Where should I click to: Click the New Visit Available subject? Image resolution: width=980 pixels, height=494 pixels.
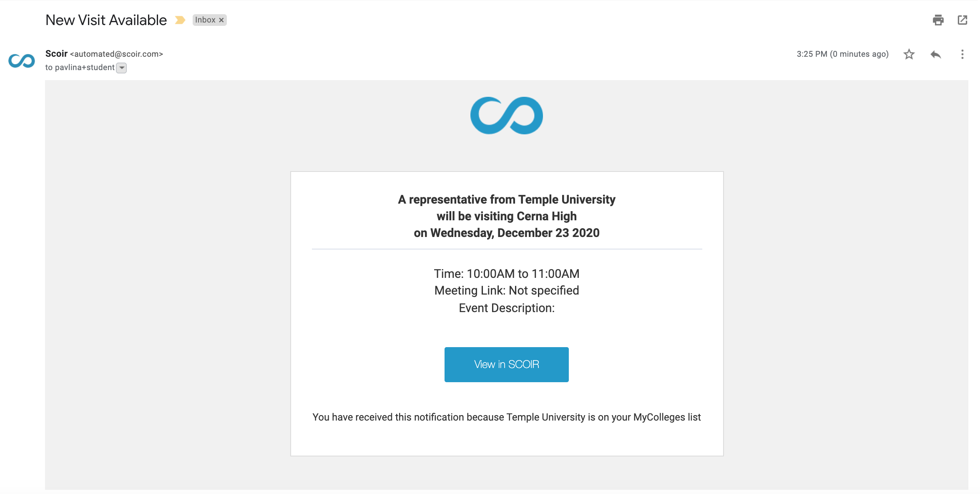(x=106, y=20)
